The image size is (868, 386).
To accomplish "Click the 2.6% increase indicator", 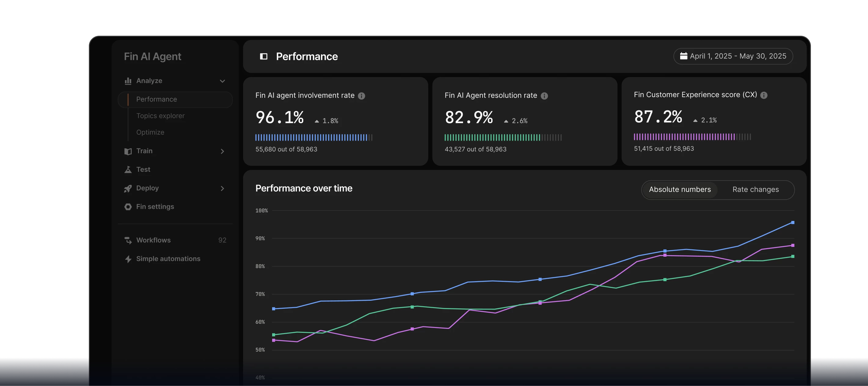I will coord(516,121).
